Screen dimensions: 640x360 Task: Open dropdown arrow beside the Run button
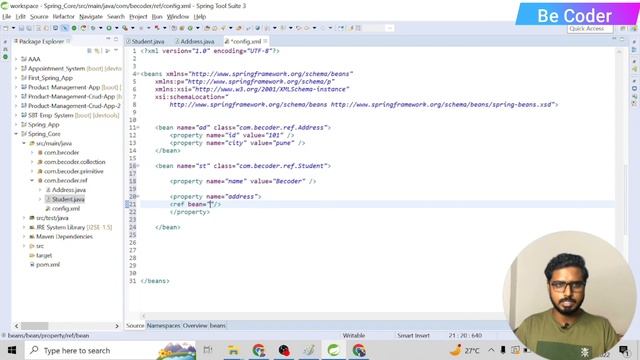click(x=116, y=28)
